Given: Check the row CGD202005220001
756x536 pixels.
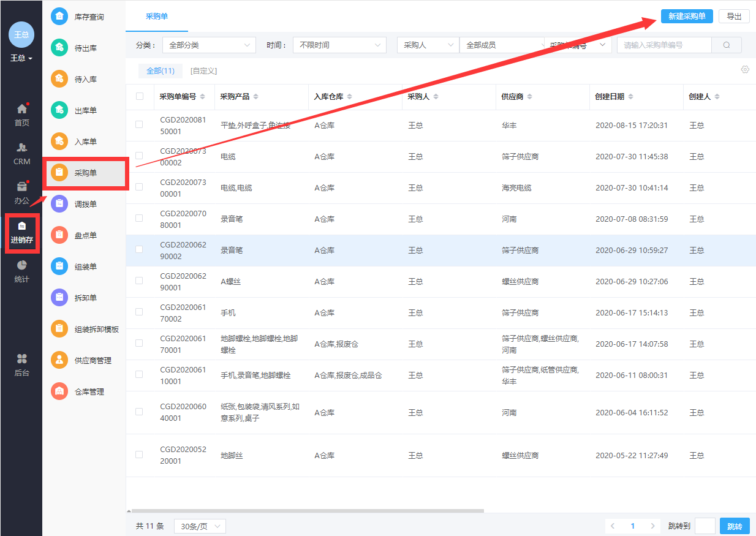Looking at the screenshot, I should pyautogui.click(x=139, y=455).
